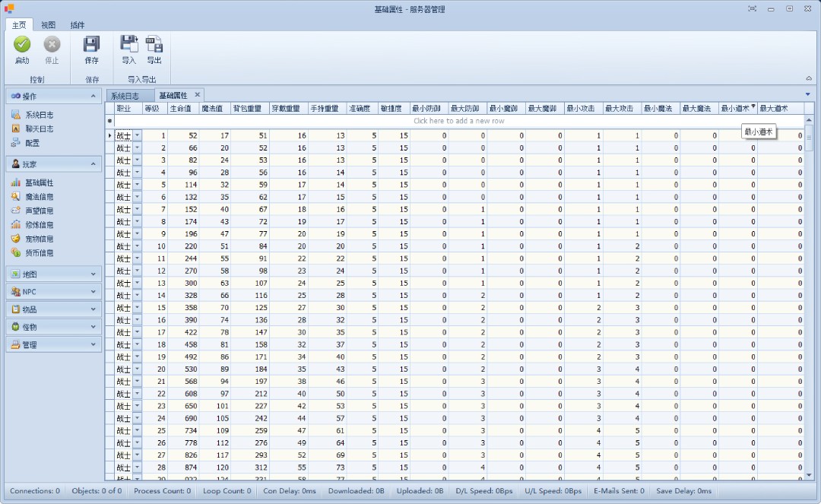The height and width of the screenshot is (504, 821).
Task: Close the 基础属性 document tab
Action: coord(197,95)
